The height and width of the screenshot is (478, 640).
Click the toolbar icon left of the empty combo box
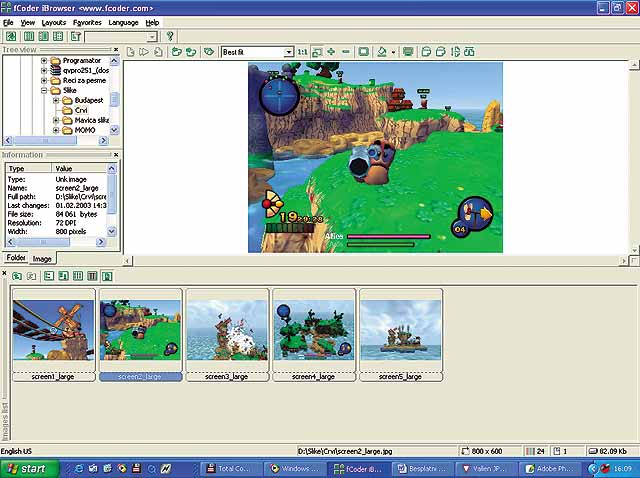pos(76,36)
